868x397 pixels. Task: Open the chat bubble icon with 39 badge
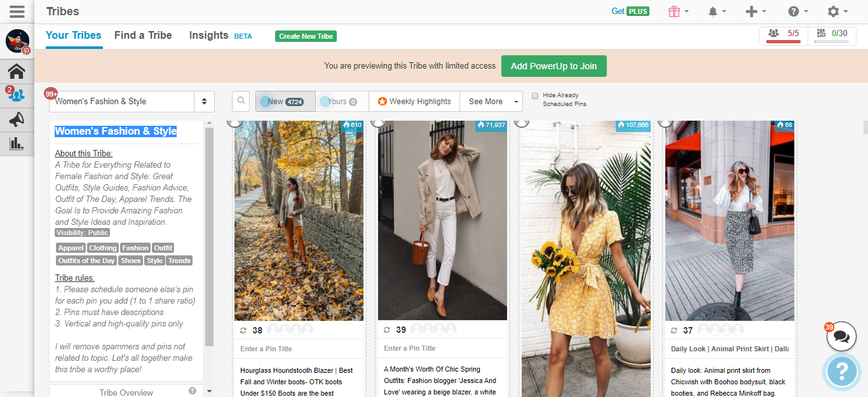pos(841,336)
